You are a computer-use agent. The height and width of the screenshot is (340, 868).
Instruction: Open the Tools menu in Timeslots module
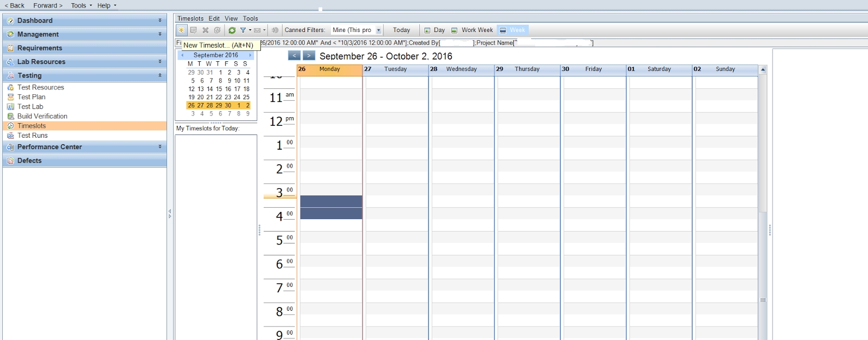coord(251,18)
